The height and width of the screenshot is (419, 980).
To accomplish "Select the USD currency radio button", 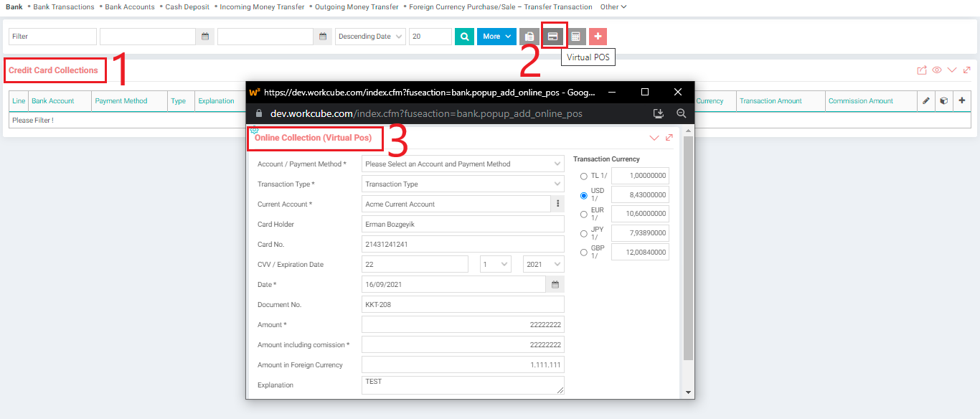I will click(x=584, y=195).
